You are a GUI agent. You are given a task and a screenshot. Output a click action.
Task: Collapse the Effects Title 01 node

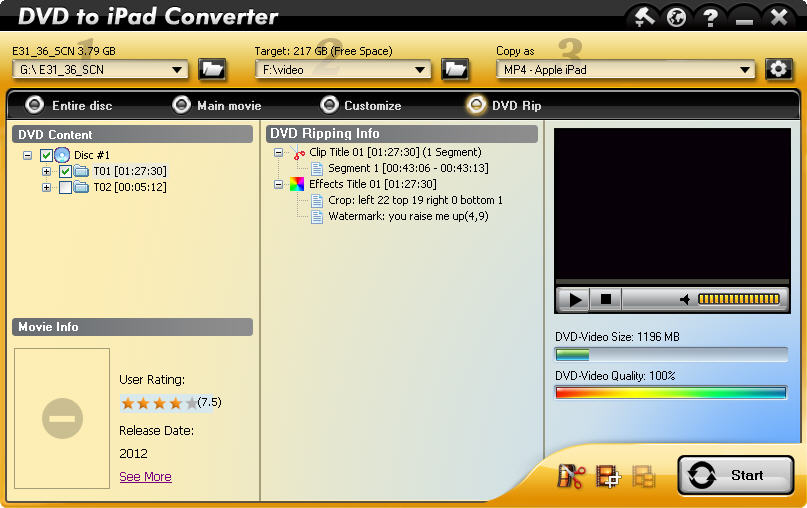(278, 184)
